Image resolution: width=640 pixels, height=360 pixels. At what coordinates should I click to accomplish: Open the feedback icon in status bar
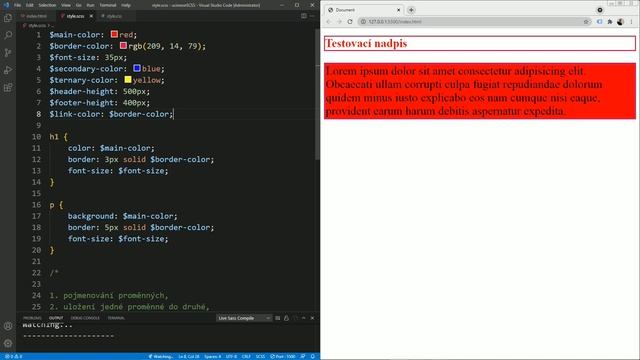click(303, 356)
